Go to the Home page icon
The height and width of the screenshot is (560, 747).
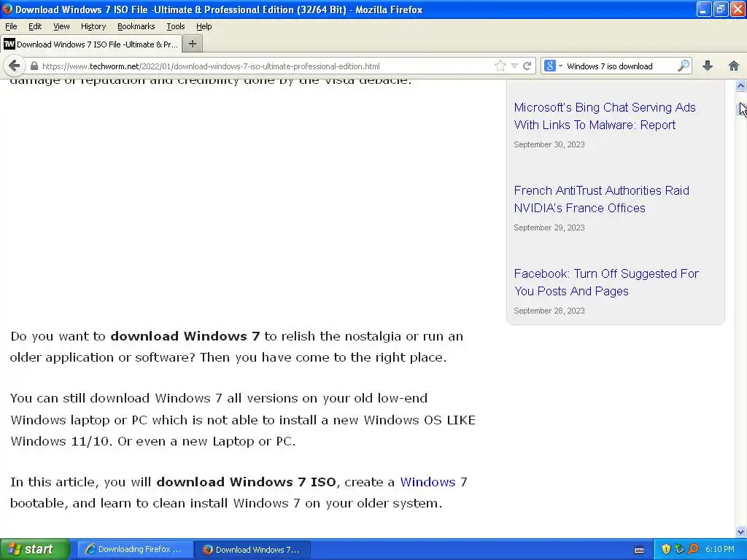tap(734, 66)
